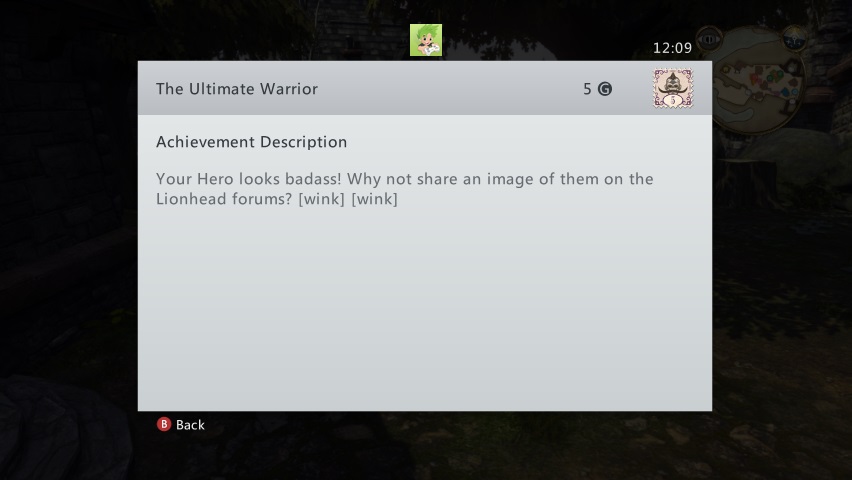This screenshot has height=480, width=852.
Task: Go Back from the achievement details
Action: [180, 425]
